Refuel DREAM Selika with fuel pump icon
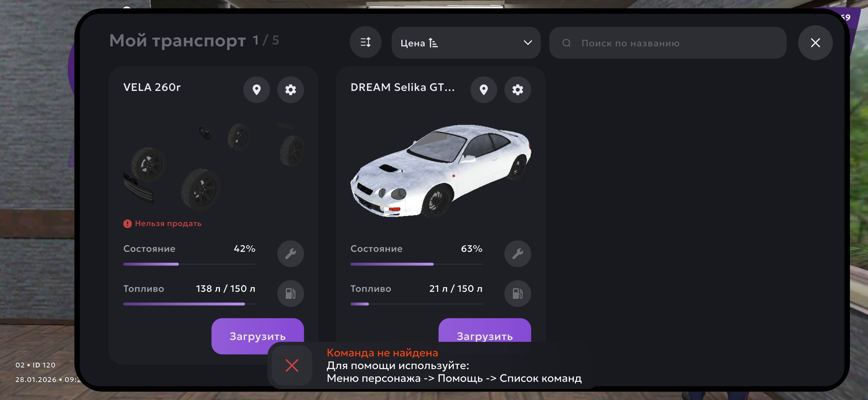The image size is (868, 400). (x=518, y=293)
